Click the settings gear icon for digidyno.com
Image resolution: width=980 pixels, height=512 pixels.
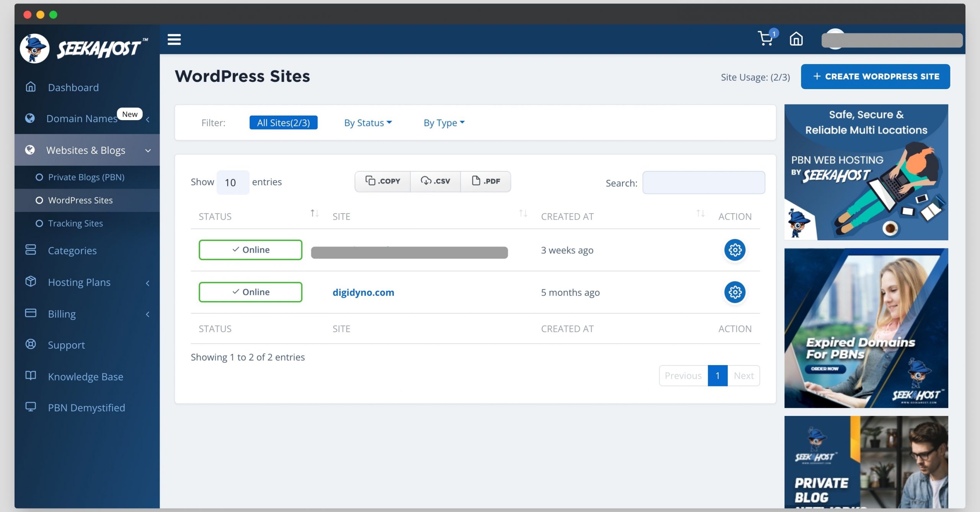734,292
